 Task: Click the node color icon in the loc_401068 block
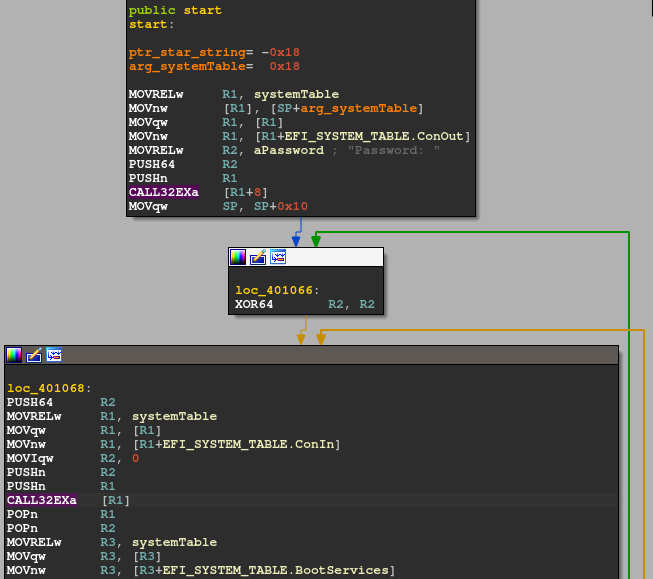(x=14, y=355)
